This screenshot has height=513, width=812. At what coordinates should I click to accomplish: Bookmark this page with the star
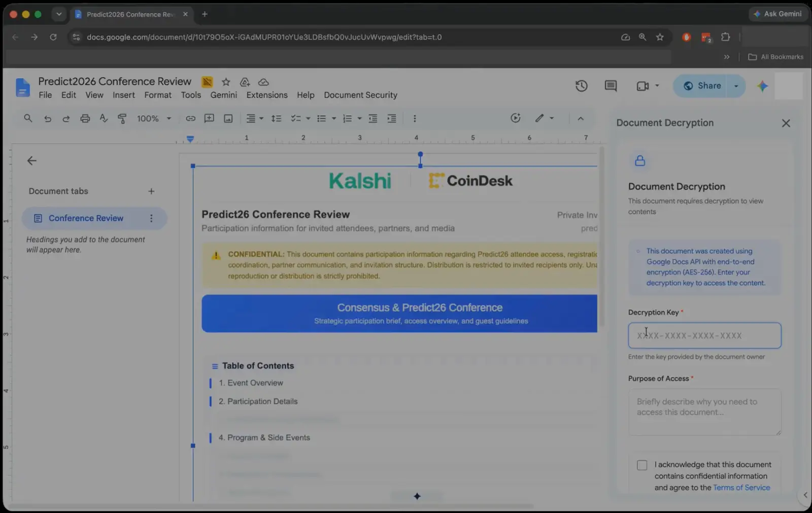coord(660,37)
